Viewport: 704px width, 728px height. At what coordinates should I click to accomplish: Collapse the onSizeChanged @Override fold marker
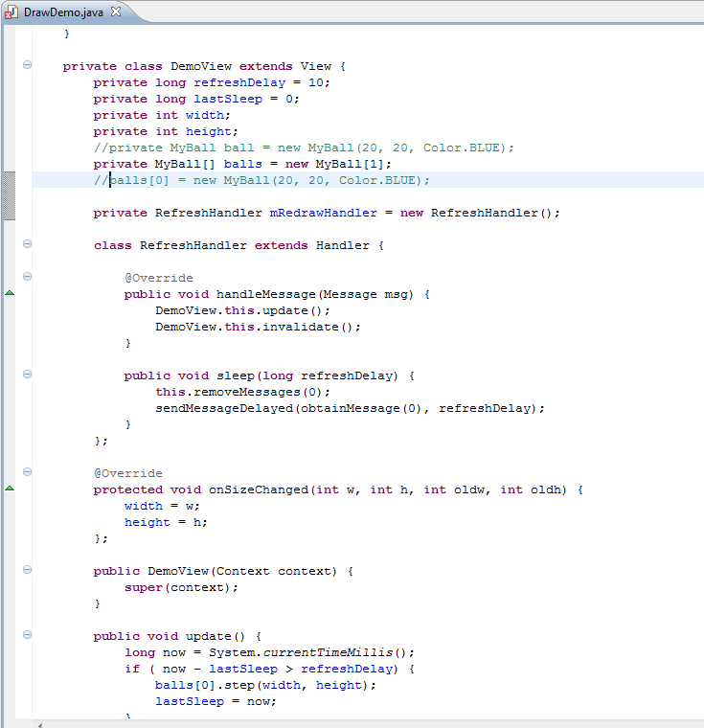pyautogui.click(x=28, y=472)
